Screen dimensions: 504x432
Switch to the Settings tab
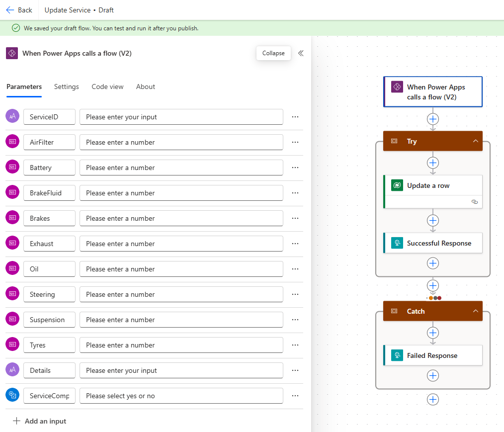pyautogui.click(x=67, y=86)
